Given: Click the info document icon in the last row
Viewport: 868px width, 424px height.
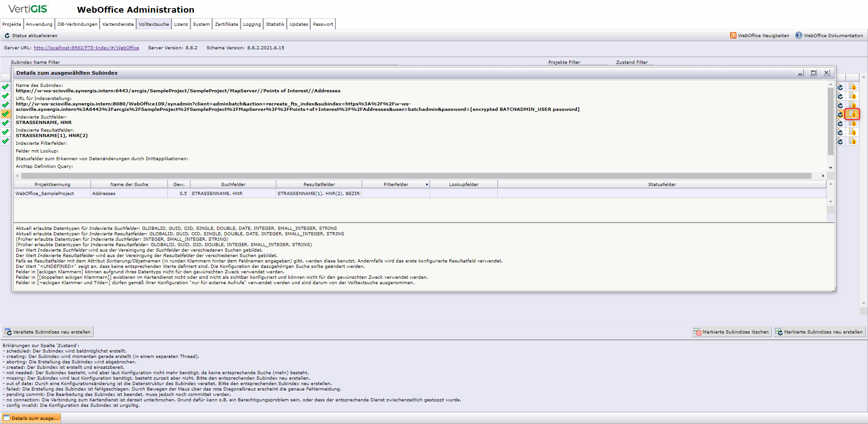Looking at the screenshot, I should pos(853,141).
